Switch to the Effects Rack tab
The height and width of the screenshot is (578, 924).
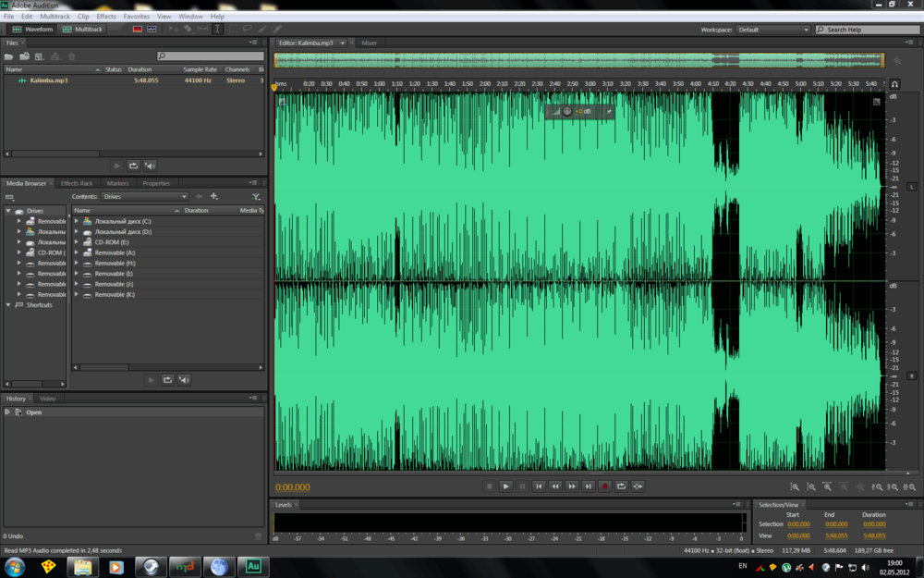pos(77,183)
